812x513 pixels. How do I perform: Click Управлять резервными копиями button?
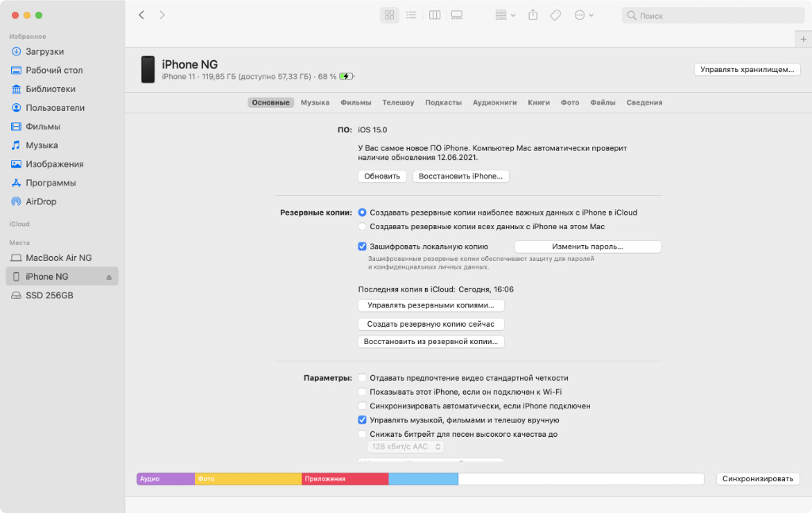[431, 305]
